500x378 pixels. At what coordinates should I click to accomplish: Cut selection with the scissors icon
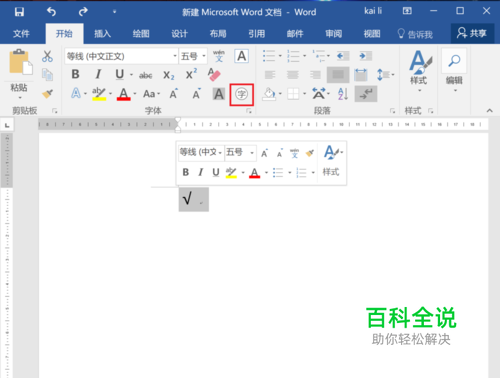(x=47, y=56)
